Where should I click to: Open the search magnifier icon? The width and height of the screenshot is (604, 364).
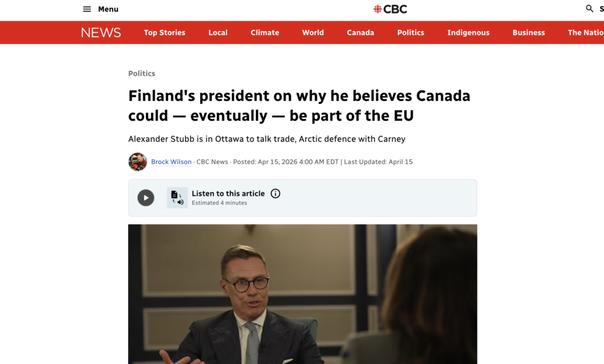click(589, 9)
